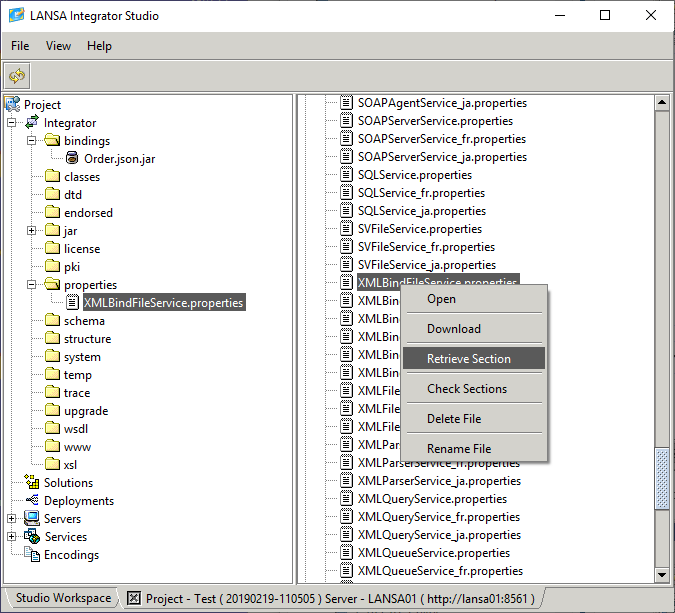The image size is (675, 613).
Task: Click the bindings folder icon
Action: pos(53,140)
